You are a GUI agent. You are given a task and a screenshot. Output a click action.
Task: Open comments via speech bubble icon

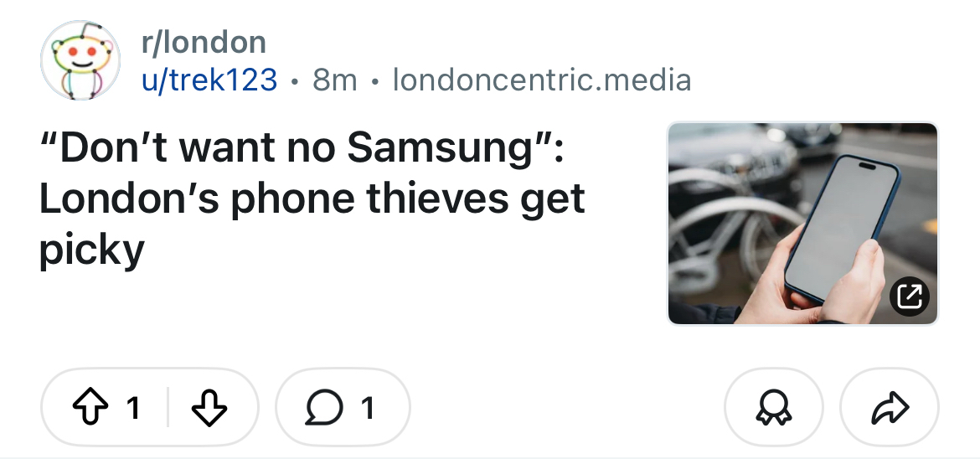(323, 408)
